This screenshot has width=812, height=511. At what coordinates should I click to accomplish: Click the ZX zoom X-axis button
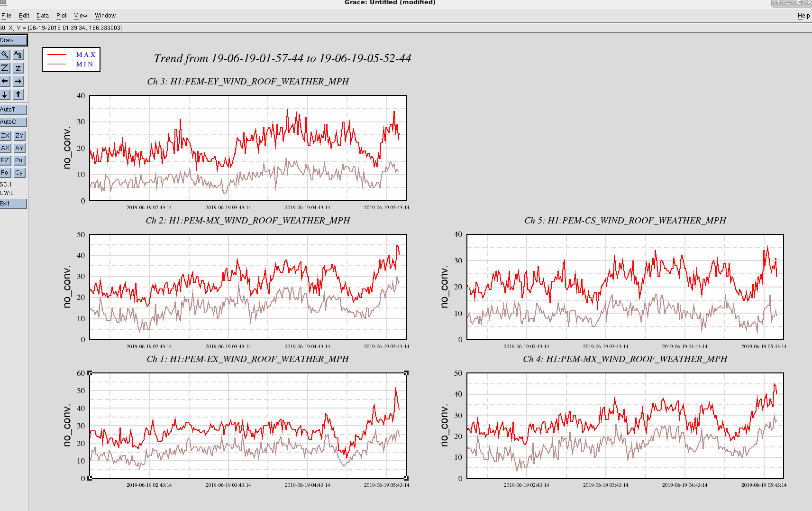click(5, 136)
